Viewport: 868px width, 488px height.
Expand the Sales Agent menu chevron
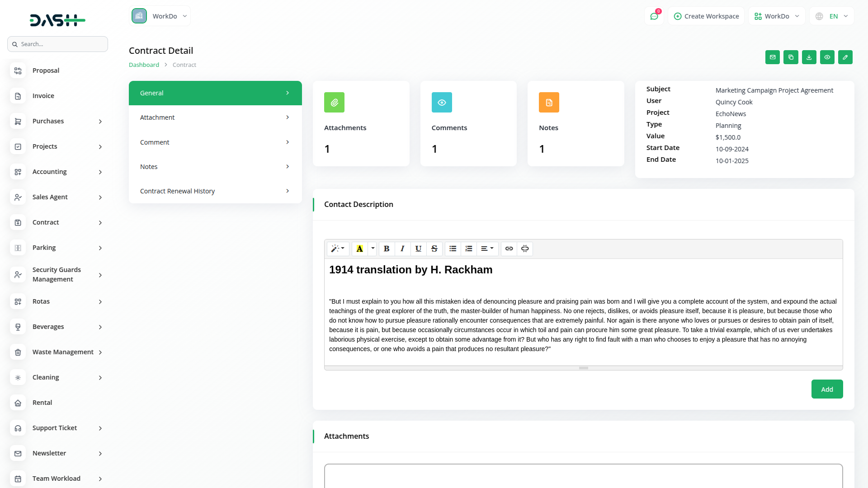pyautogui.click(x=100, y=197)
